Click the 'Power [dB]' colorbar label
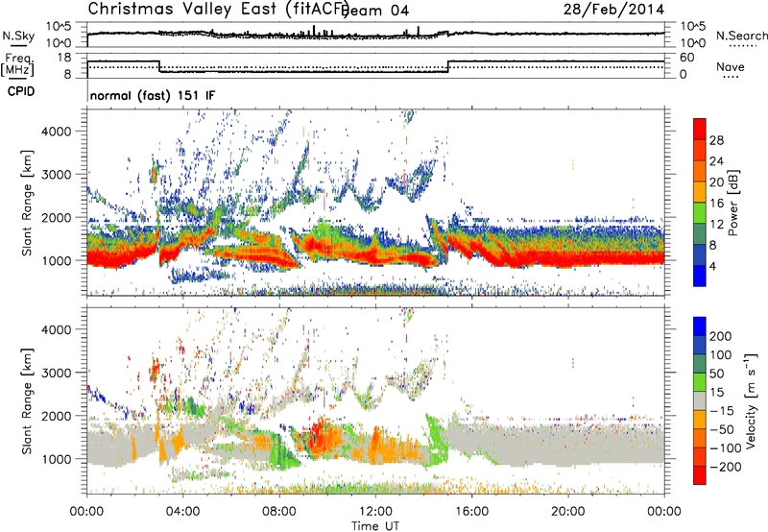Viewport: 768px width, 532px height. pos(732,203)
